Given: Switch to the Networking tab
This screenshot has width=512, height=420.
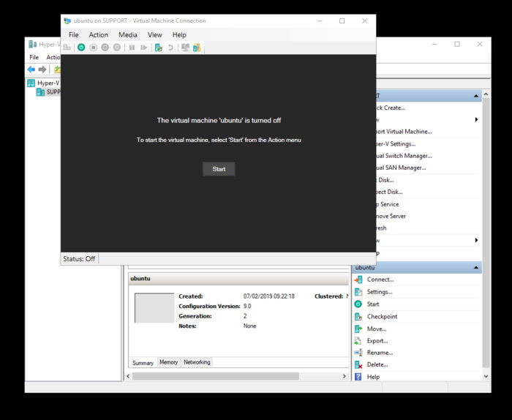Looking at the screenshot, I should (197, 362).
